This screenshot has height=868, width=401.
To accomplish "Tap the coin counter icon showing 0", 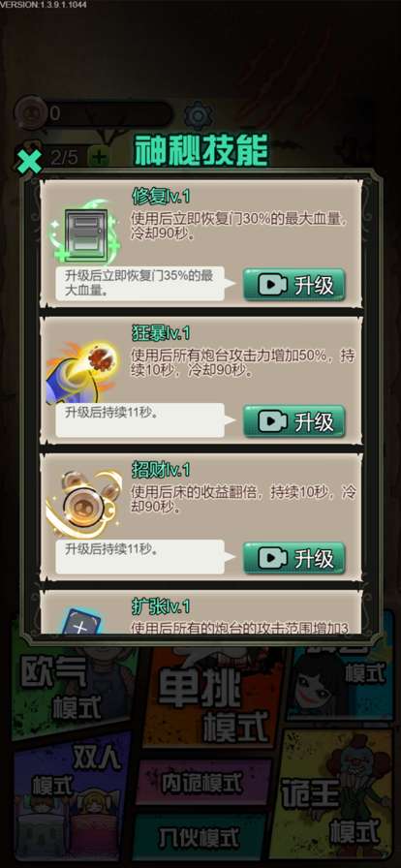I will [29, 113].
